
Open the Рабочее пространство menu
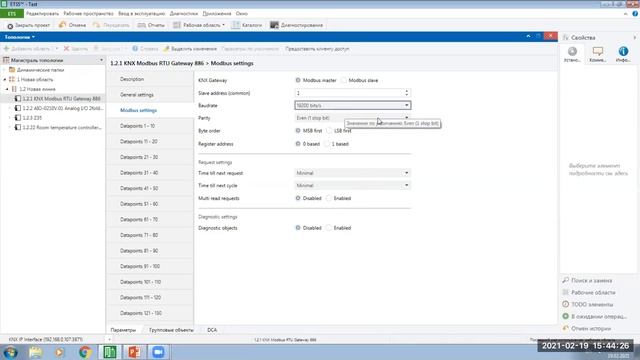88,13
